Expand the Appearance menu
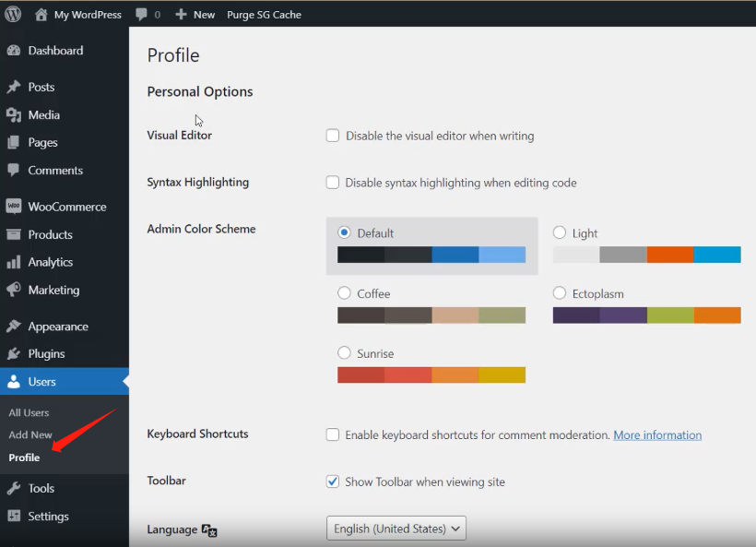 pos(58,327)
